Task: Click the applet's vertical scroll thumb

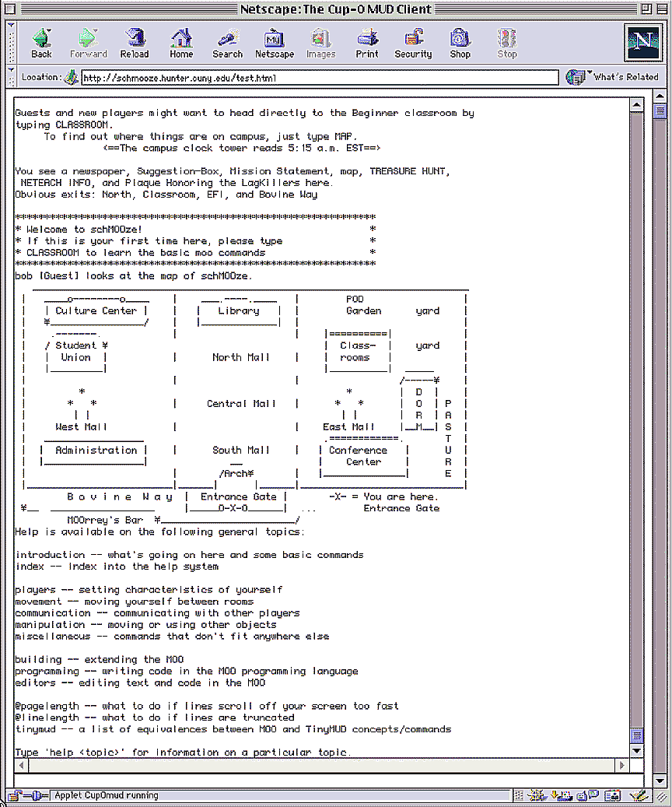Action: coord(636,736)
